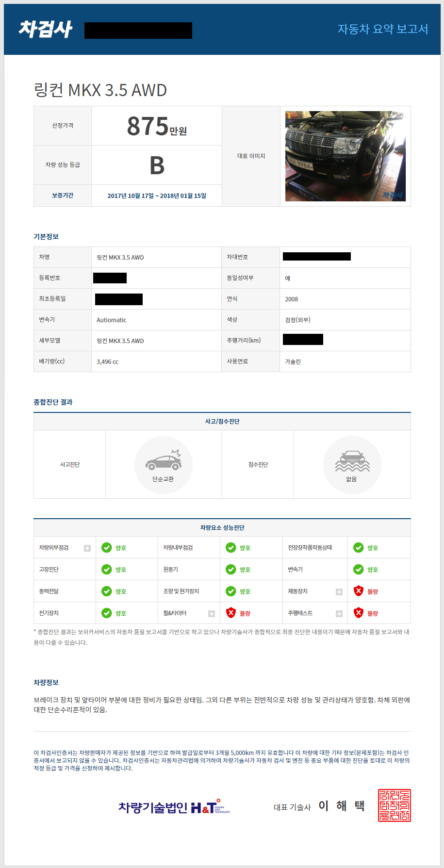Click 링컨 MKX 3.5 AWD in the 세부모델 row

[x=120, y=341]
